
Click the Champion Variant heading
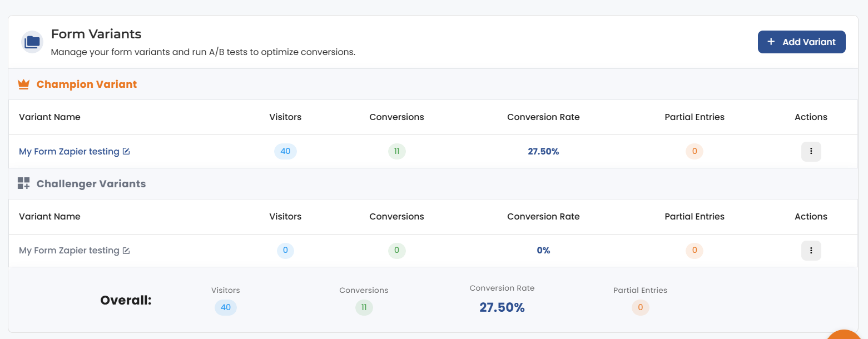point(87,84)
